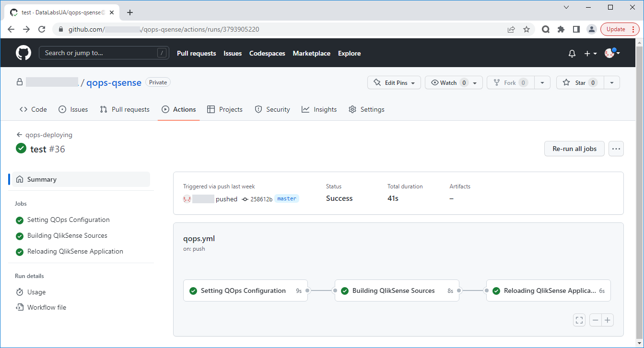Click Re-run all jobs button

tap(574, 149)
